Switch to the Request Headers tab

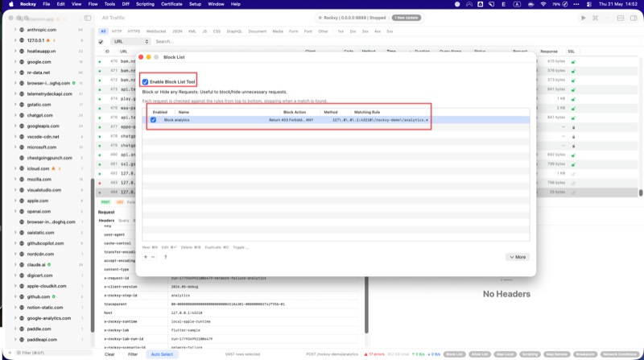pyautogui.click(x=106, y=221)
